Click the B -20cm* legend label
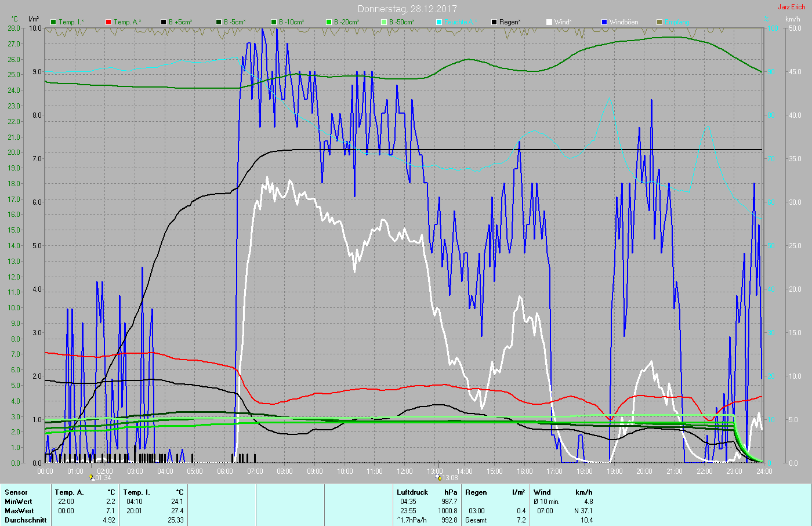 point(347,22)
